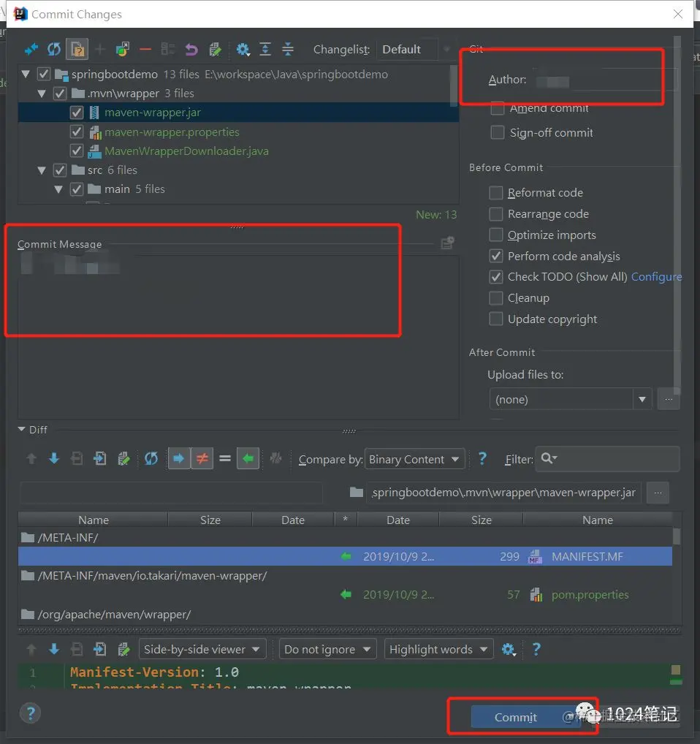
Task: Select /META-INF/maven/io.takari/maven-wrapper/ folder row
Action: (346, 576)
